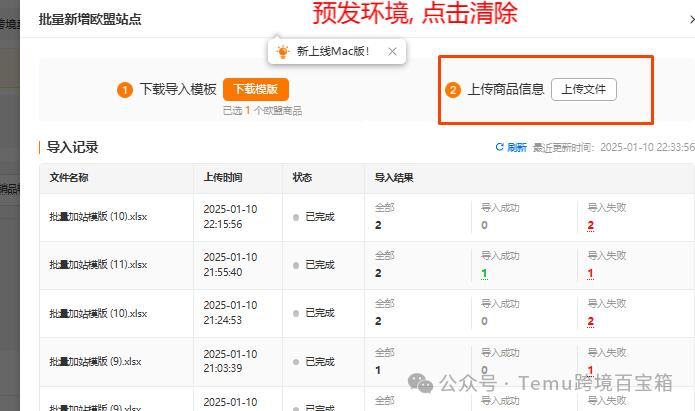
Task: Open failed count 1 in the 21:55:40 row
Action: click(x=590, y=274)
